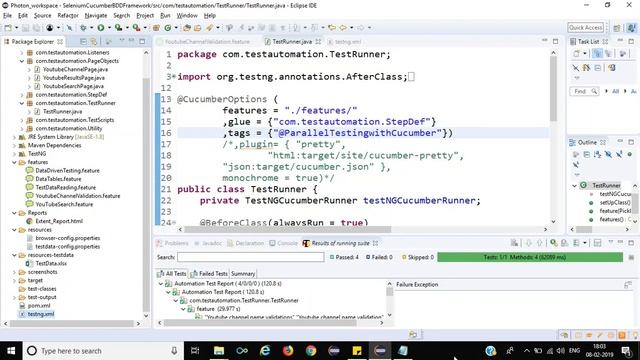Image resolution: width=640 pixels, height=360 pixels.
Task: Click the New file toolbar icon
Action: coord(8,28)
